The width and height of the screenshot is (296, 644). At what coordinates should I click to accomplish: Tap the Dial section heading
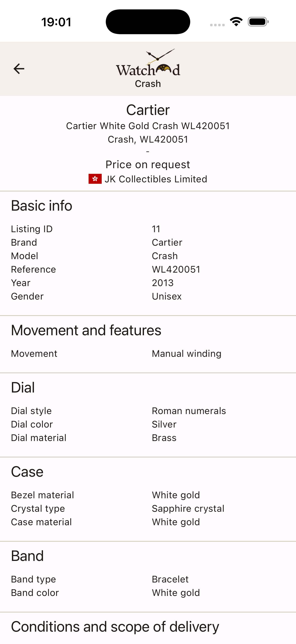click(23, 388)
